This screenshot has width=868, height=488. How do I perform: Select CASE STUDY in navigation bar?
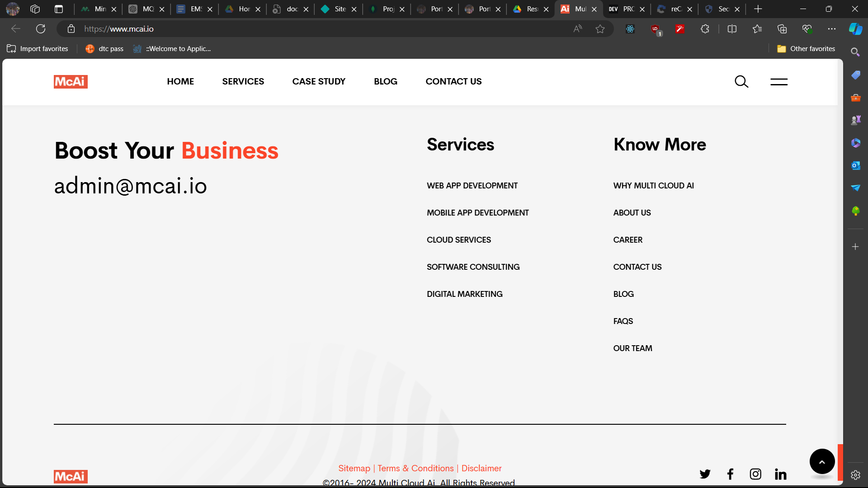coord(319,82)
